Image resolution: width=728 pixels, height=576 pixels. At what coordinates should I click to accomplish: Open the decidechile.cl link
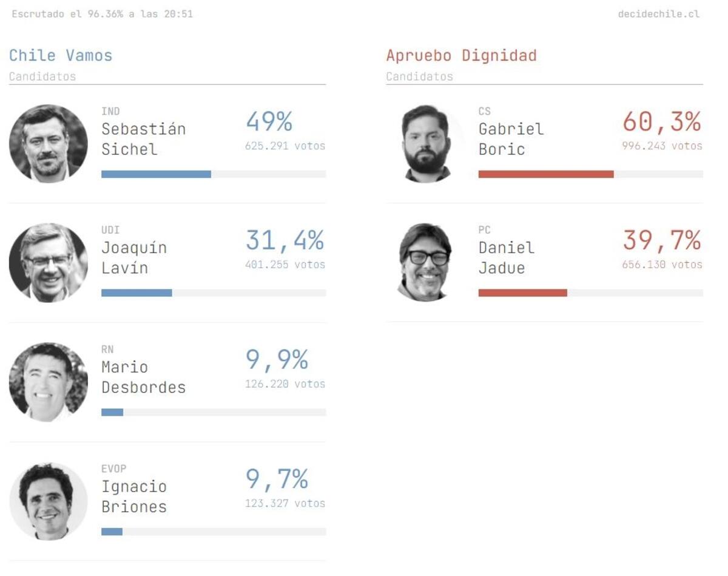(658, 14)
